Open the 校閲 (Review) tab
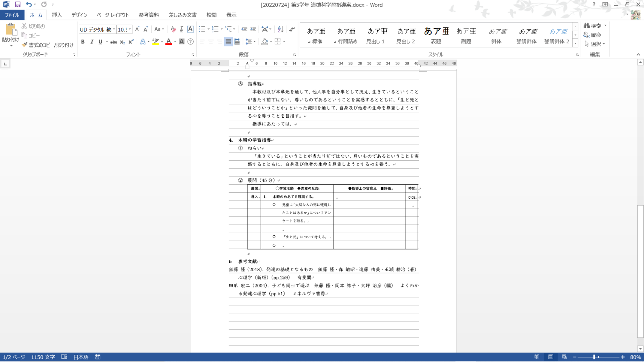 pos(211,15)
